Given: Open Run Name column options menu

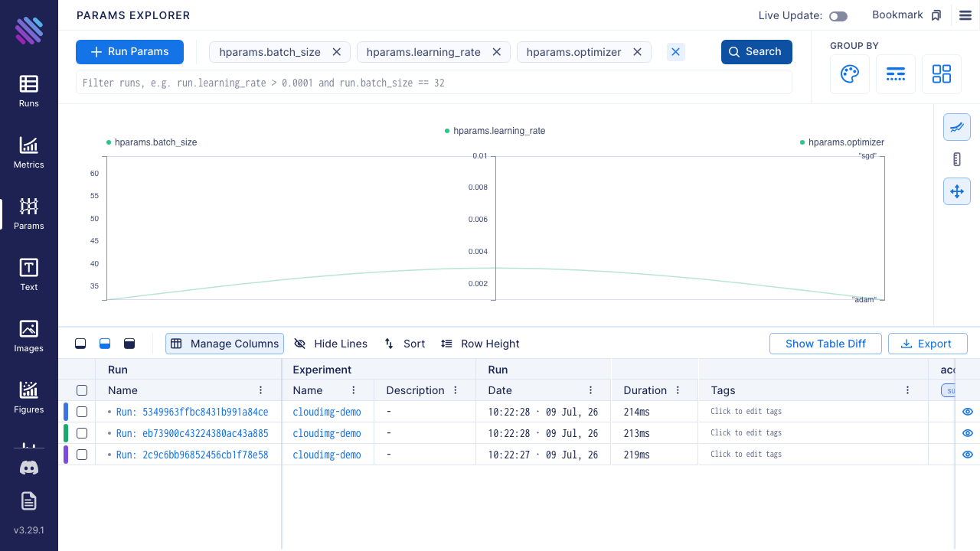Looking at the screenshot, I should (x=261, y=390).
